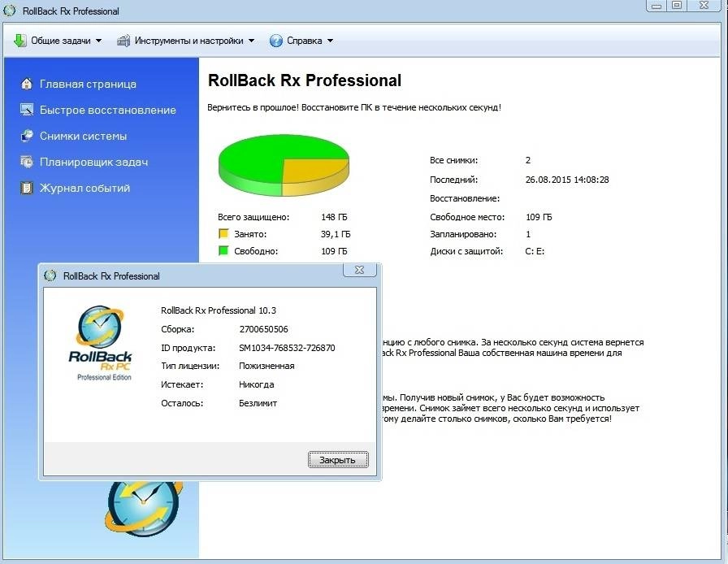Screen dimensions: 728x564
Task: Open the Общие задачи menu
Action: pyautogui.click(x=58, y=41)
